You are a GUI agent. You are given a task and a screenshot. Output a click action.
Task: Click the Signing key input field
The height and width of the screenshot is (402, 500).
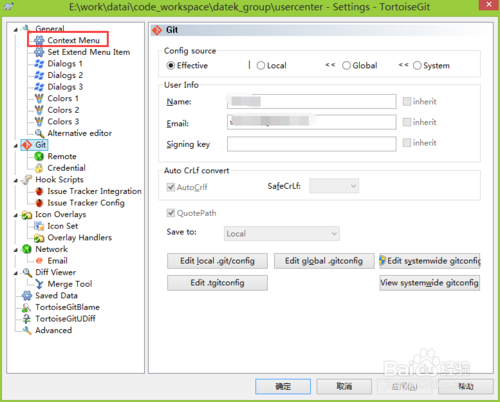point(312,144)
